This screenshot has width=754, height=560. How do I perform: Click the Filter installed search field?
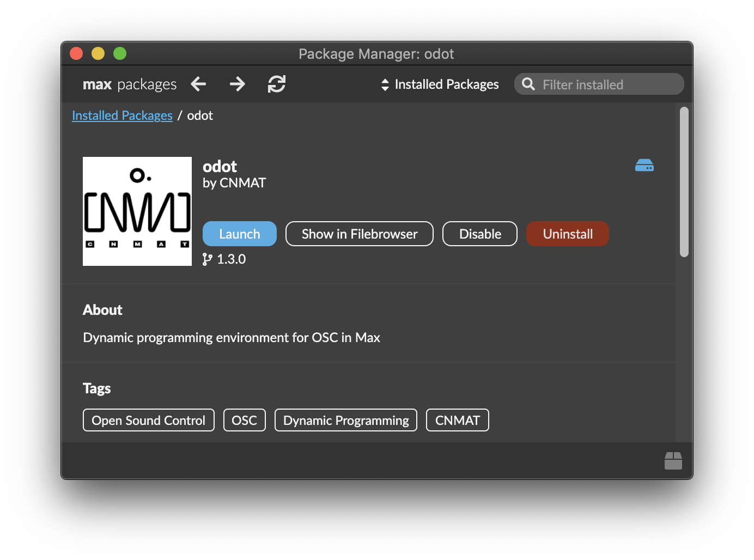tap(599, 84)
